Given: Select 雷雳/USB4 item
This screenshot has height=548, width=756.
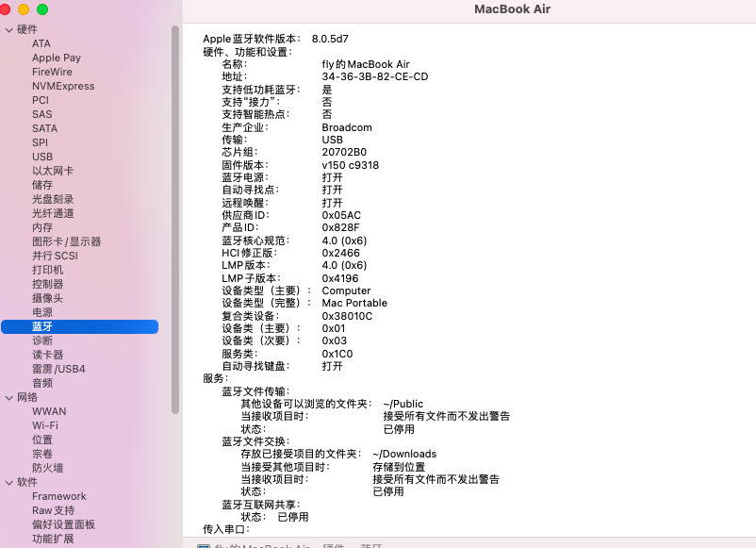Looking at the screenshot, I should (x=58, y=369).
